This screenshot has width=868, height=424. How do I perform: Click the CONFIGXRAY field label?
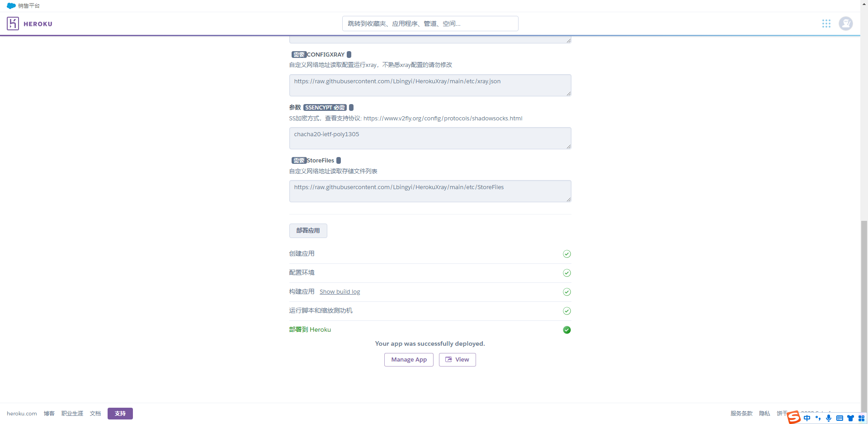tap(325, 55)
